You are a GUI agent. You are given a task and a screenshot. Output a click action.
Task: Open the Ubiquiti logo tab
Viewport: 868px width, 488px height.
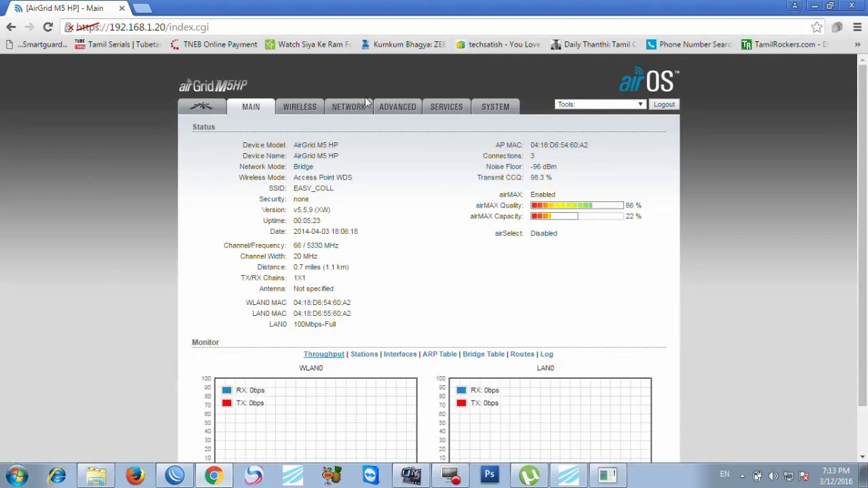coord(201,106)
